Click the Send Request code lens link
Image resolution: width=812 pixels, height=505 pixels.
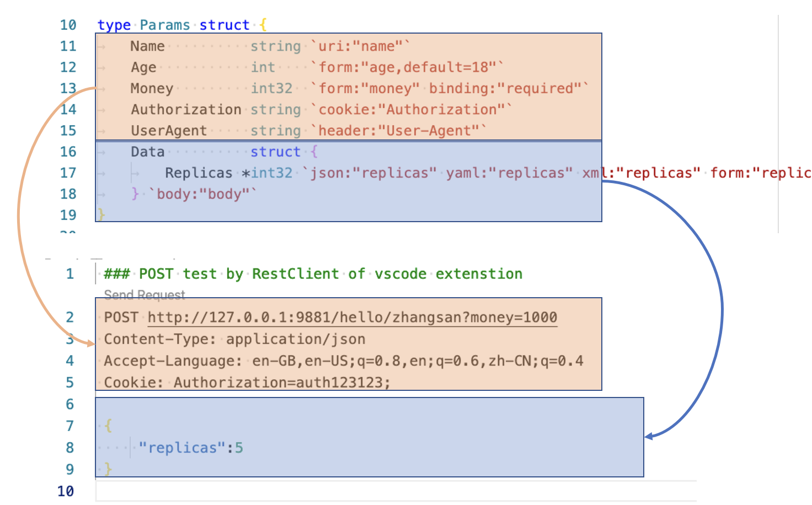point(144,295)
